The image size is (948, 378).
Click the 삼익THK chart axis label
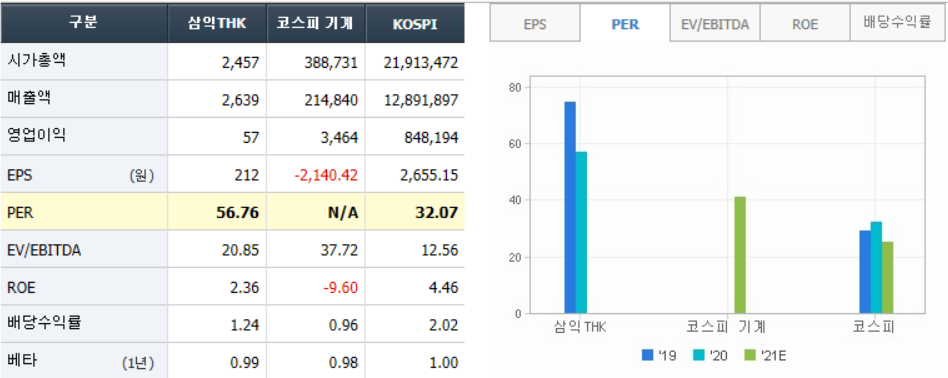(x=579, y=328)
